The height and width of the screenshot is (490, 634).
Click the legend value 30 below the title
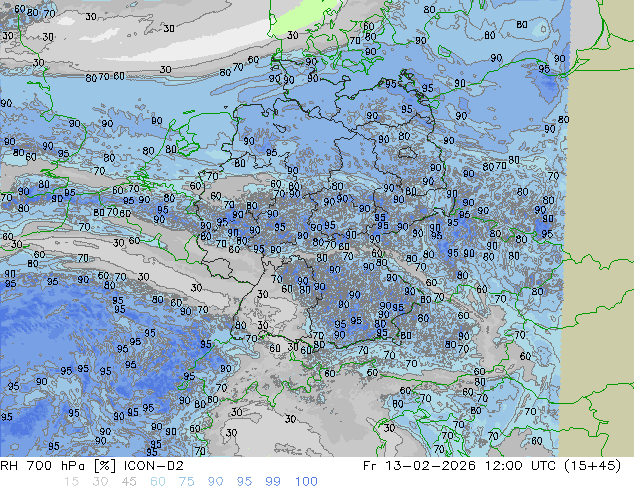(100, 481)
